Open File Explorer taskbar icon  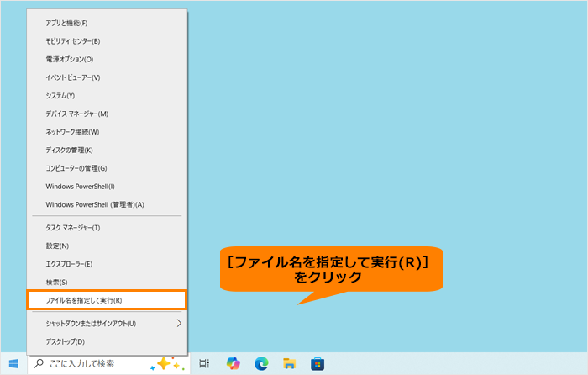(x=290, y=363)
